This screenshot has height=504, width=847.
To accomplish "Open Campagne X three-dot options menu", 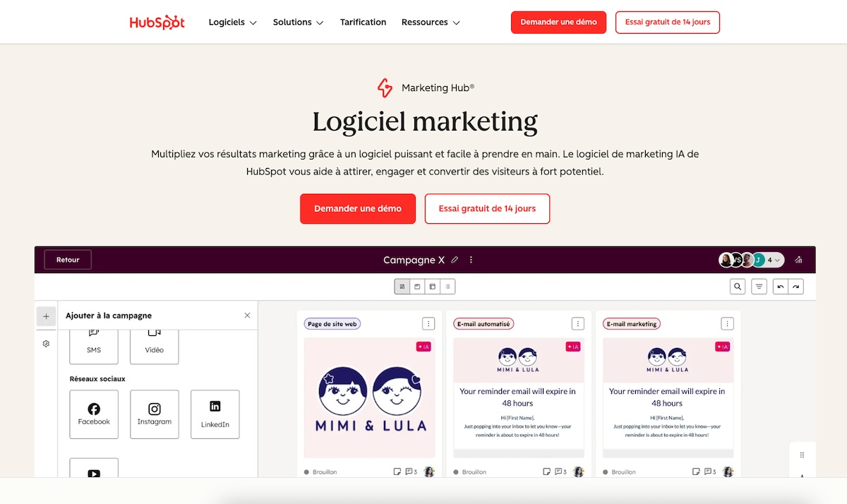I will point(471,260).
